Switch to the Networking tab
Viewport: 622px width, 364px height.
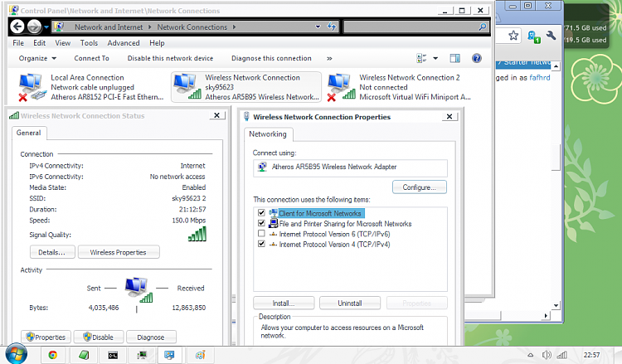click(x=268, y=134)
